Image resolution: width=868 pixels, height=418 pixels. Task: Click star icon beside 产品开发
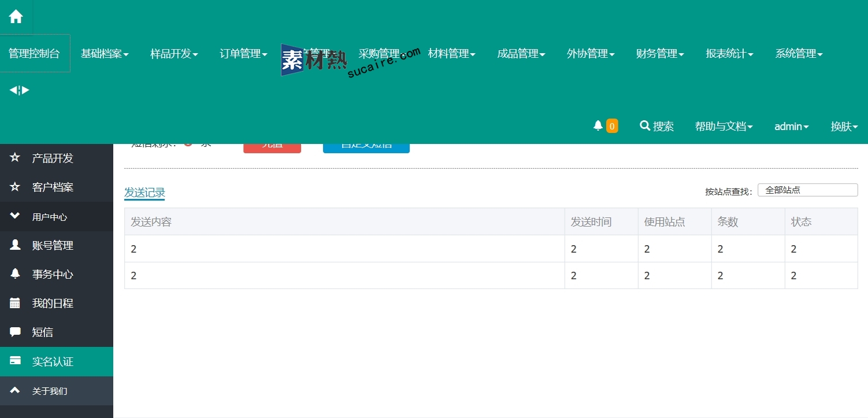point(15,158)
